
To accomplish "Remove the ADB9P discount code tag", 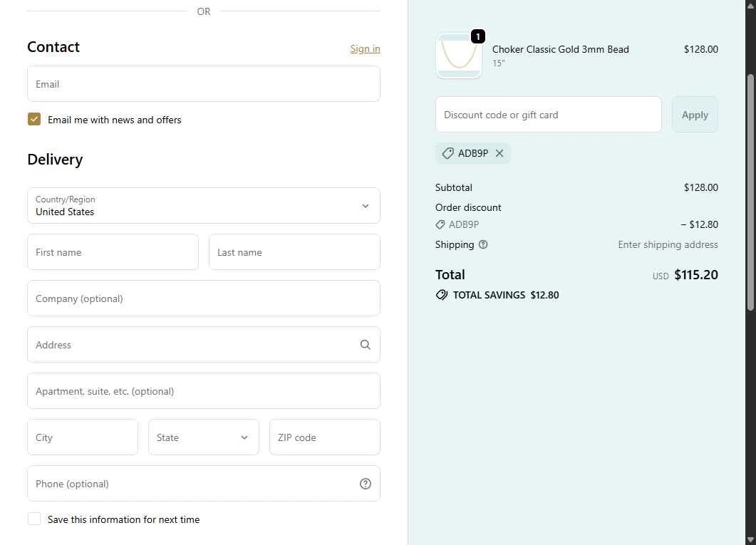I will (499, 153).
